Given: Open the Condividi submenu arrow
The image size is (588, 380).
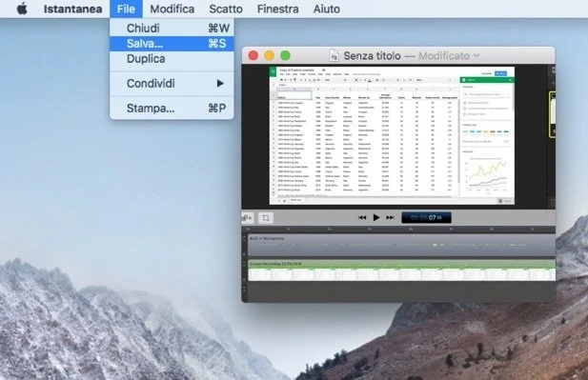Looking at the screenshot, I should pos(220,83).
